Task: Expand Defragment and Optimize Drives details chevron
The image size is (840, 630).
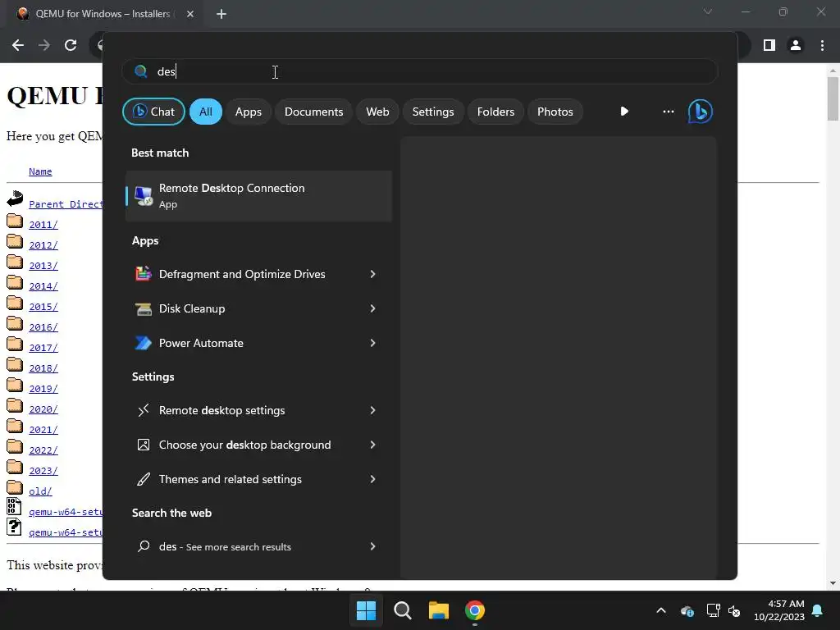Action: tap(373, 274)
